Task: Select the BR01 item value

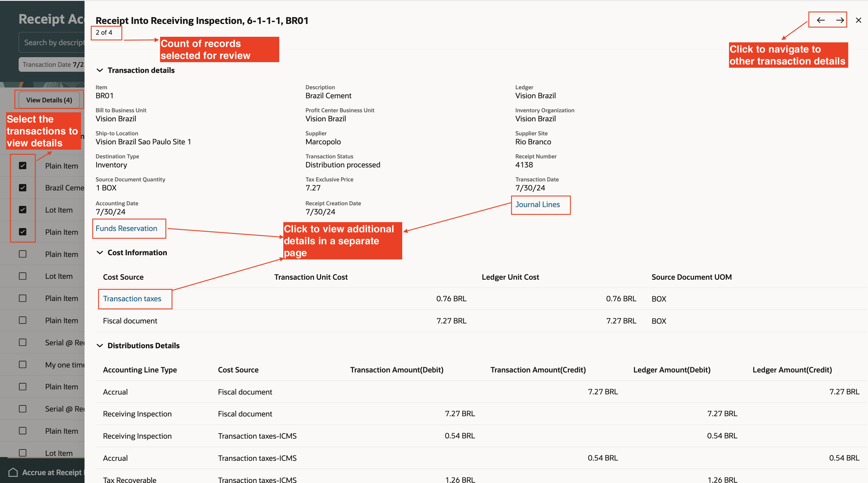Action: (104, 95)
